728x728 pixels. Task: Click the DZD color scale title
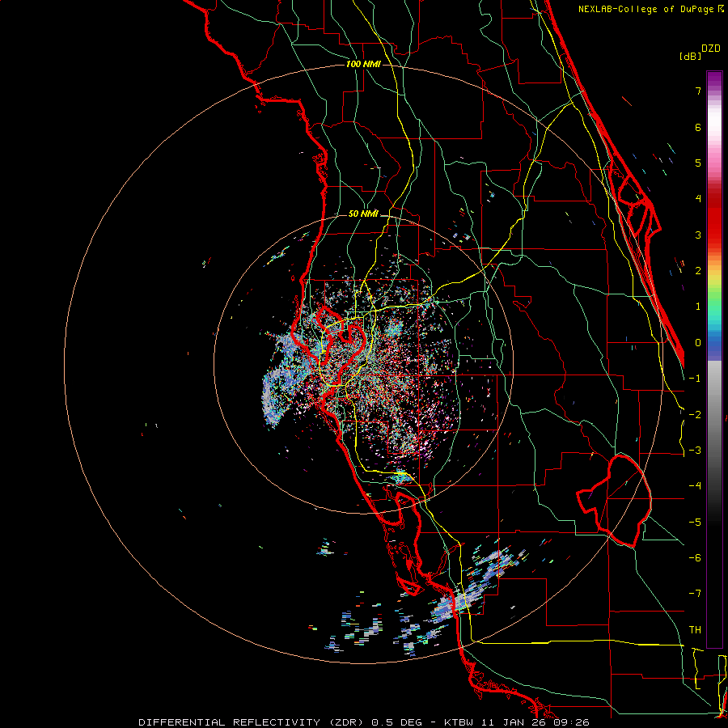click(x=711, y=49)
